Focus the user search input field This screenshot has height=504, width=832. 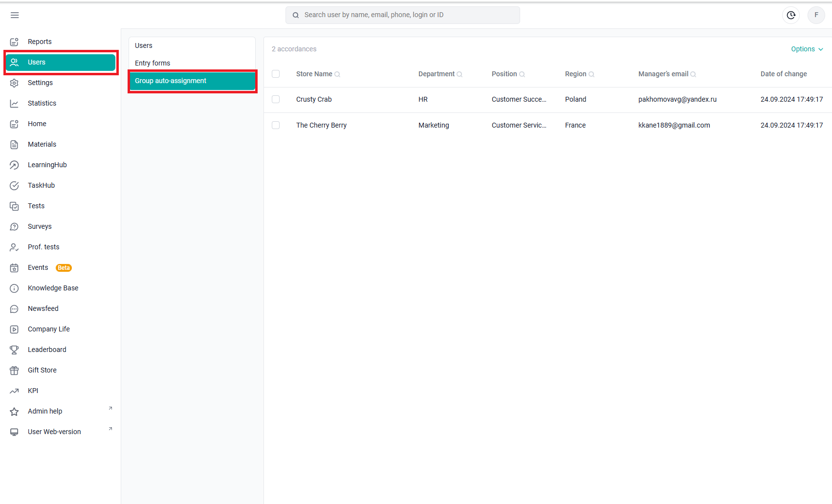click(x=403, y=15)
